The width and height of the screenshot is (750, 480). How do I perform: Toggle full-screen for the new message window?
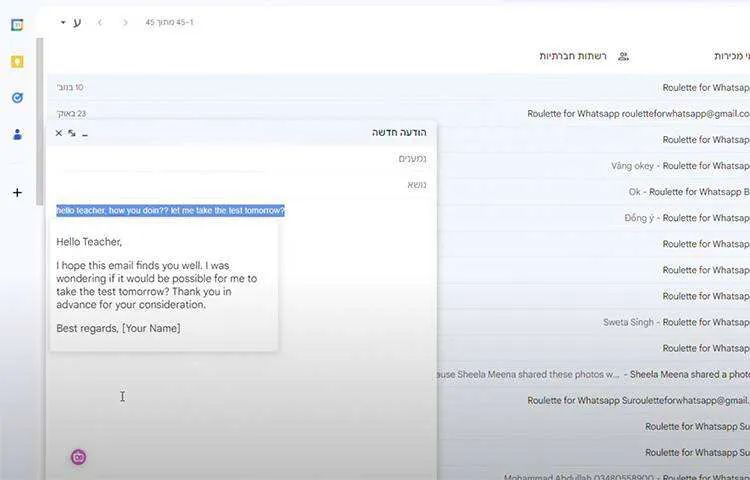tap(72, 133)
